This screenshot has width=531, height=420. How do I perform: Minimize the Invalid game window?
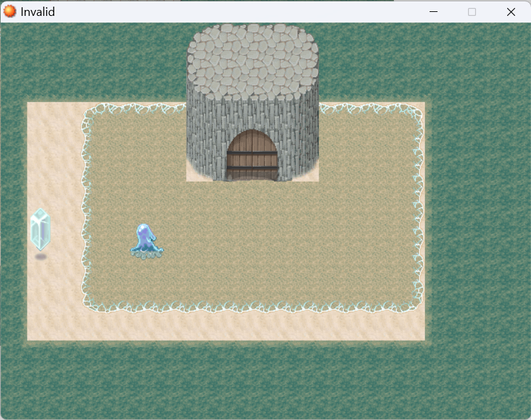click(x=434, y=11)
